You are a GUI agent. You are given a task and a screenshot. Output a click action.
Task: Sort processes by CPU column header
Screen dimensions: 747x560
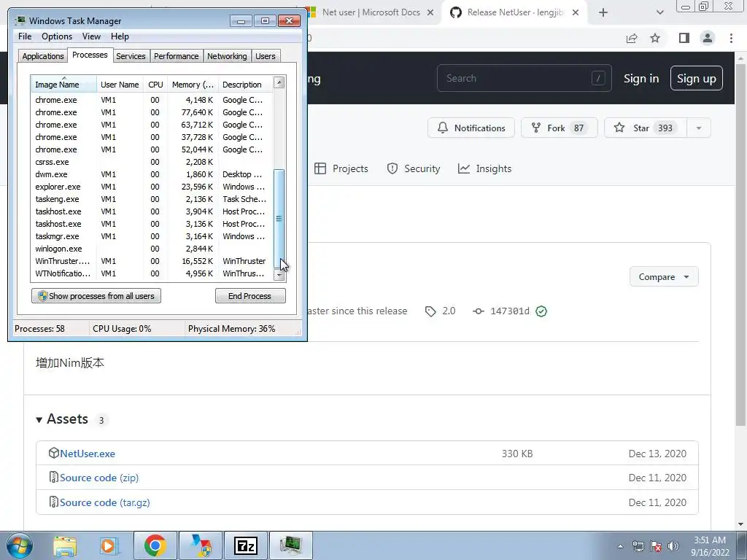(x=156, y=85)
